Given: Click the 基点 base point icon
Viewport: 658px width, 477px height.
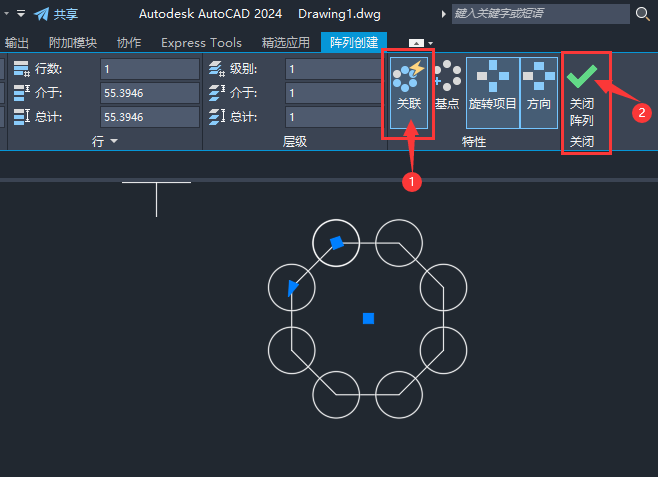Looking at the screenshot, I should point(447,76).
